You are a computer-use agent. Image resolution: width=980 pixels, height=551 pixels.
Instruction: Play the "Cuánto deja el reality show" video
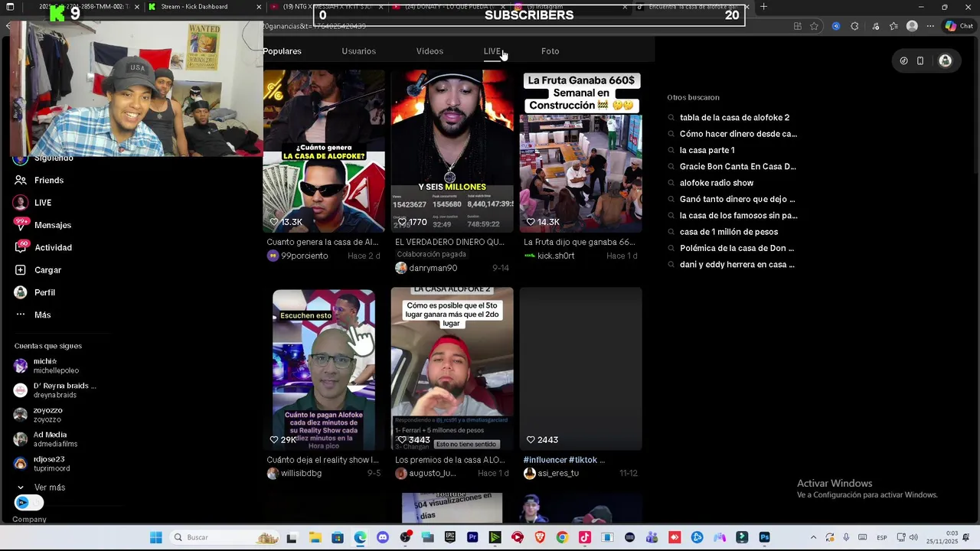coord(323,370)
